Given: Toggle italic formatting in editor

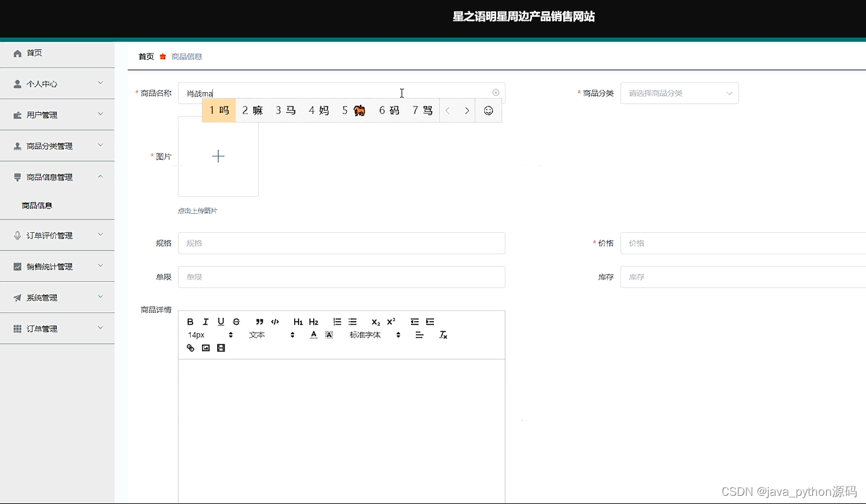Looking at the screenshot, I should click(x=206, y=322).
